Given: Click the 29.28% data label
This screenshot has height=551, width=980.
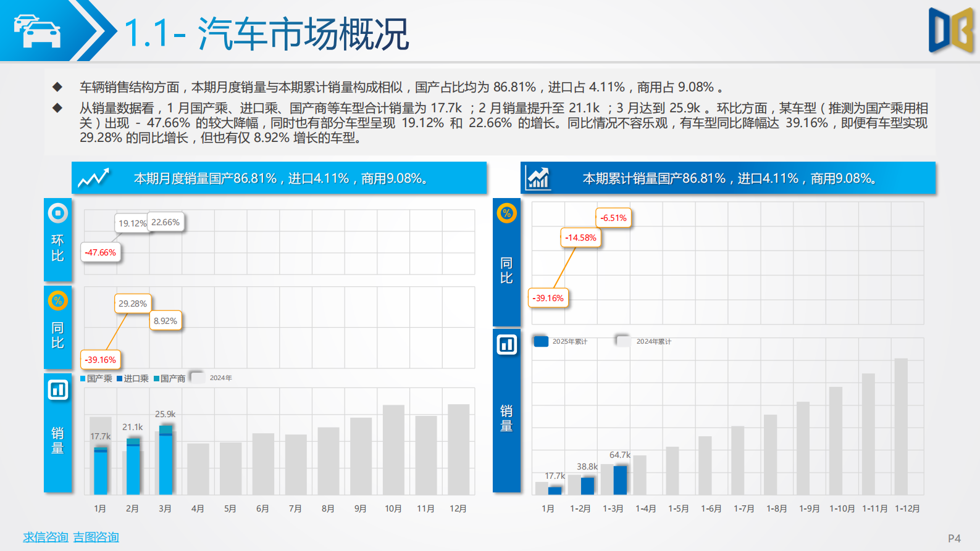Looking at the screenshot, I should (x=133, y=304).
